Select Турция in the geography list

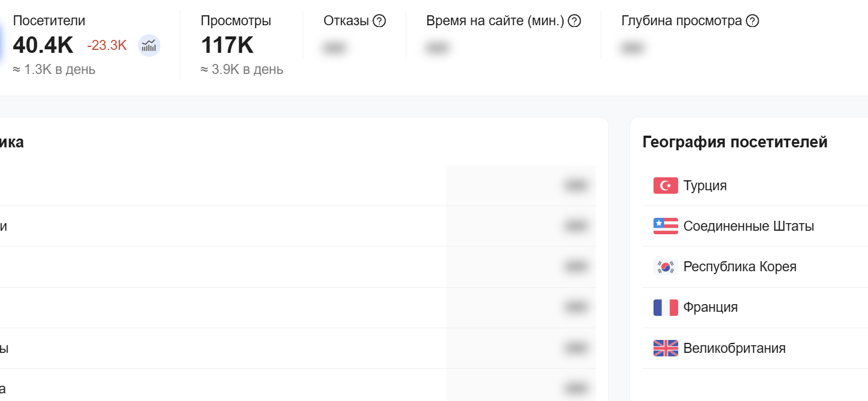[705, 186]
